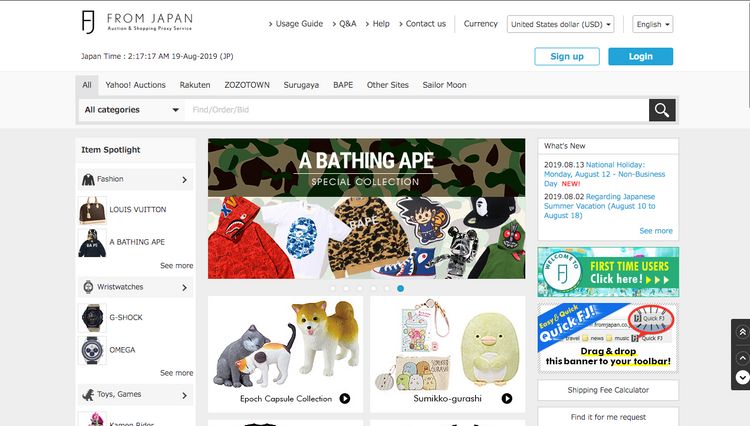Select the fifth carousel dot

[386, 288]
